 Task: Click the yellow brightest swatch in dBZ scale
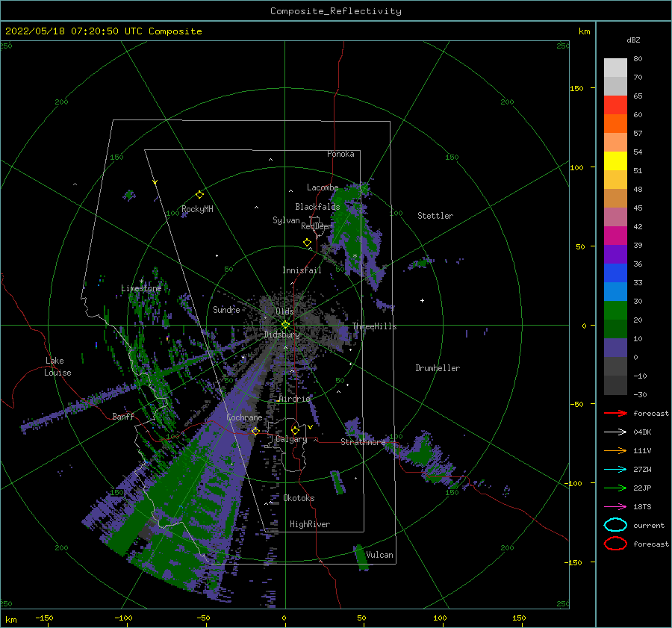[x=615, y=161]
